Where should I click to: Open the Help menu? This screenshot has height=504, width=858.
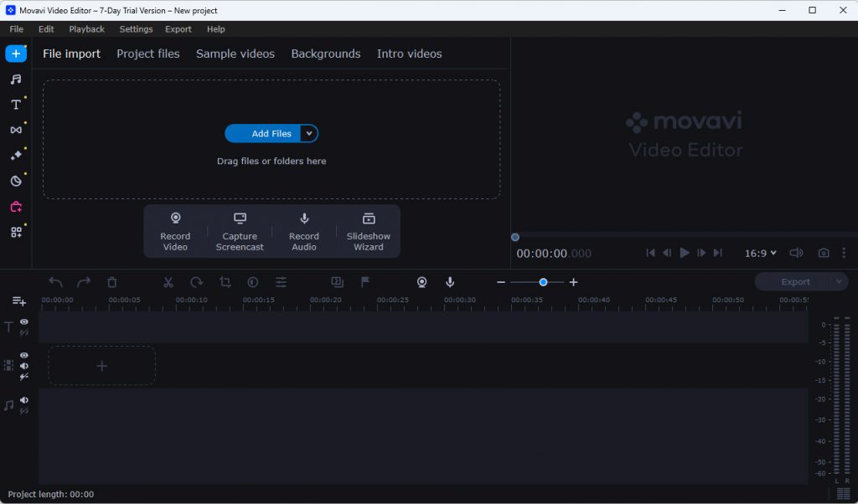[x=215, y=29]
